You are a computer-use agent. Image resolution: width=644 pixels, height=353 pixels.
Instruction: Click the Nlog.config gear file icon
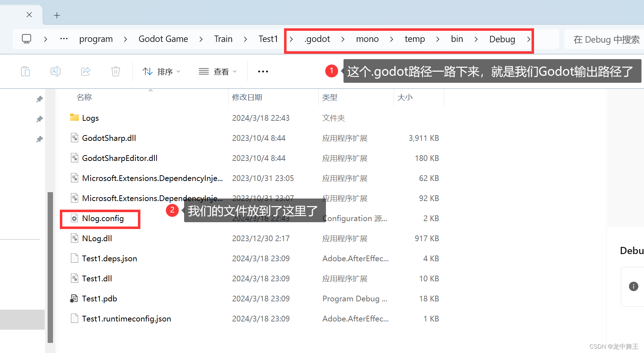point(75,218)
